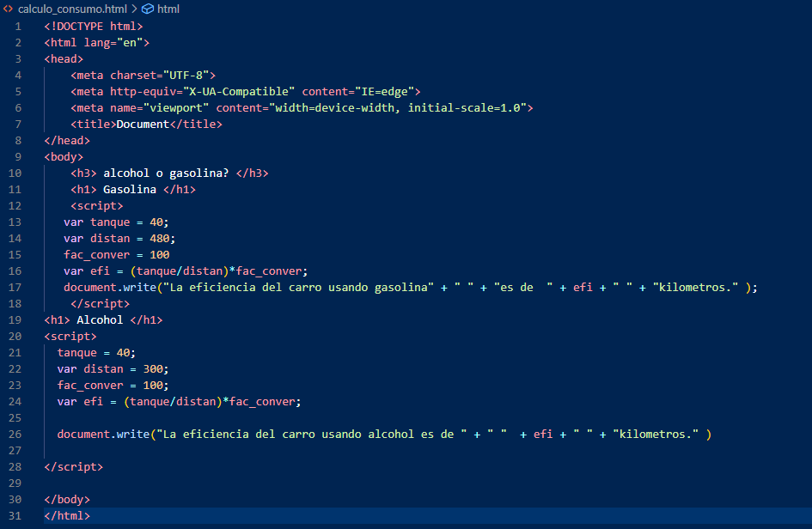Click the closing "</script>" tag on line 28
The height and width of the screenshot is (529, 812).
tap(74, 466)
